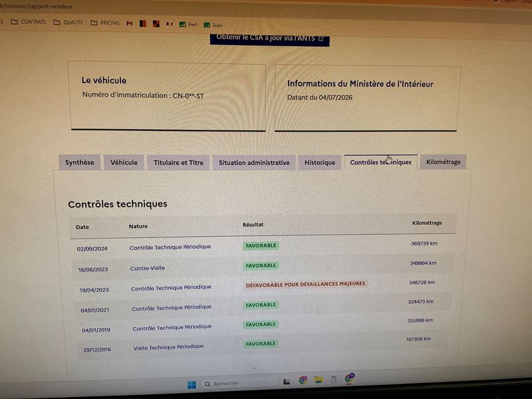Open the Perf spreadsheet bookmark
532x399 pixels.
188,25
